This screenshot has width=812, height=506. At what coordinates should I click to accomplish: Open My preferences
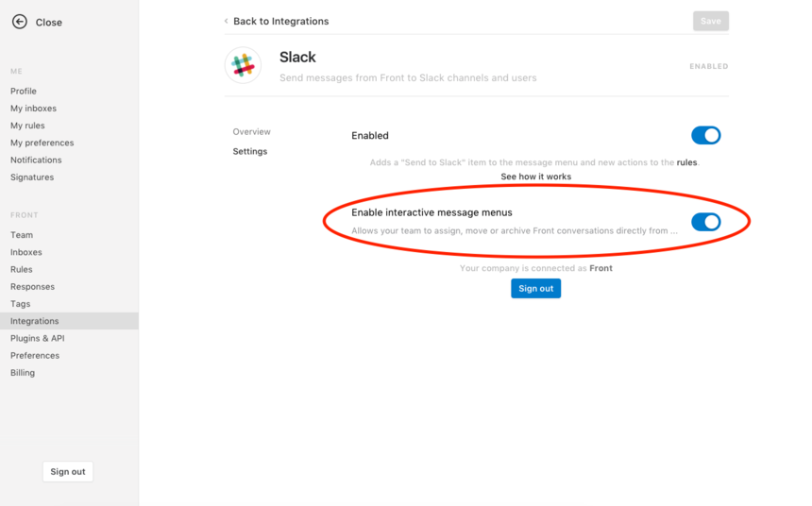(x=42, y=143)
